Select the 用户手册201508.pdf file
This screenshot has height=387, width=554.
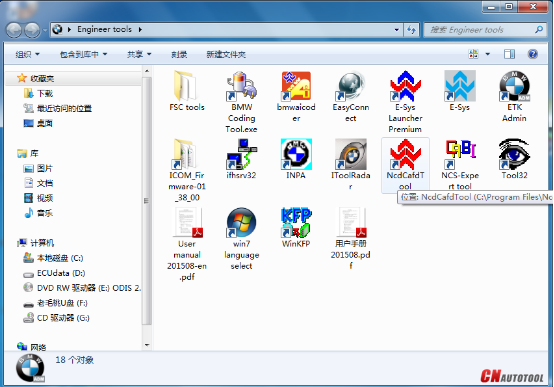coord(350,239)
